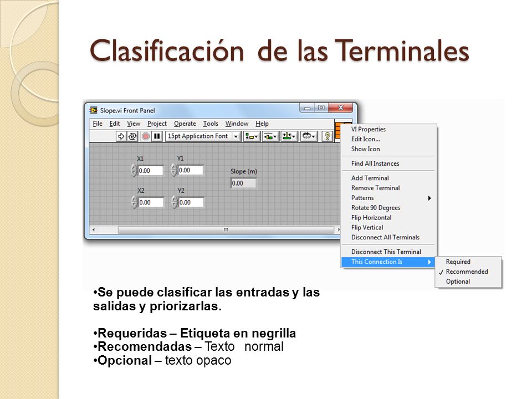
Task: Click the Y1 numeric input field
Action: coord(190,170)
